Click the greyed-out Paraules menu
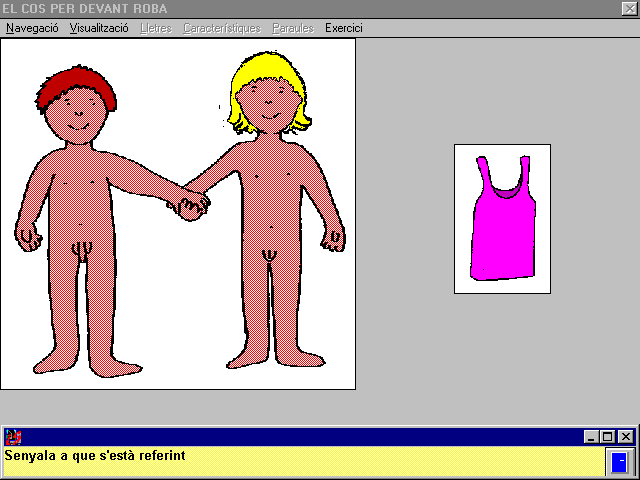640x480 pixels. pyautogui.click(x=292, y=28)
